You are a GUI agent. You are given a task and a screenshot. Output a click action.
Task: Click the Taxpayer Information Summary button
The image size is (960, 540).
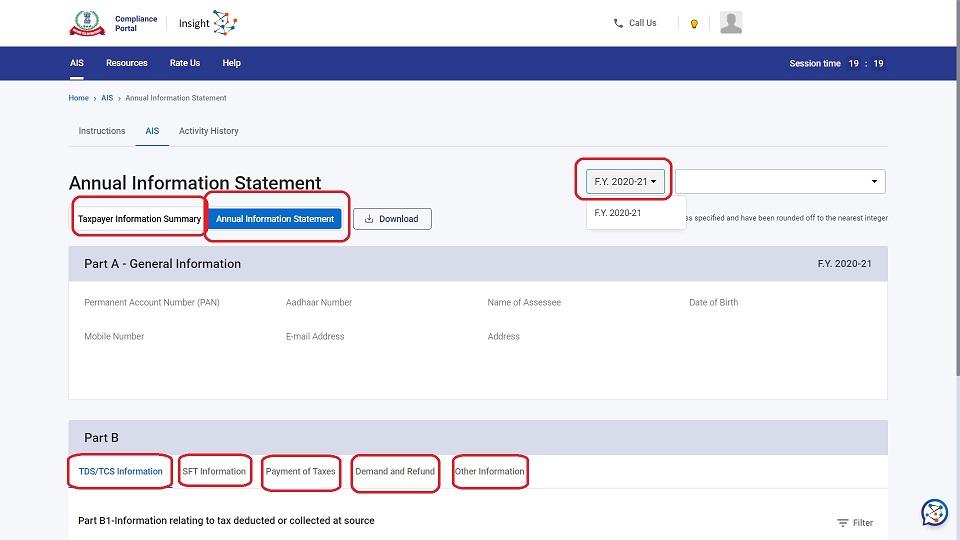139,219
